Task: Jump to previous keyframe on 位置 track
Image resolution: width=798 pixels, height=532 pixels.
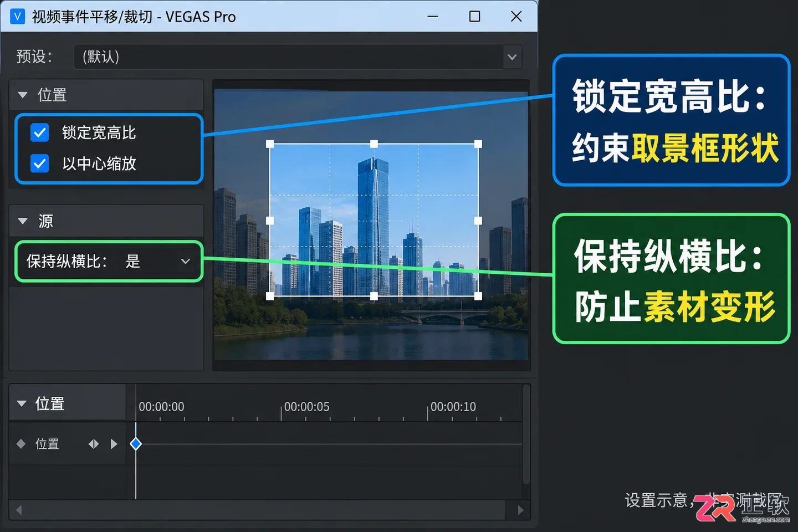Action: [x=94, y=444]
